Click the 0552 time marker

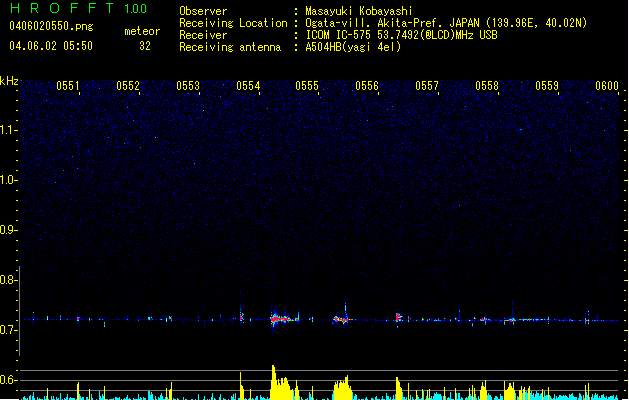128,86
